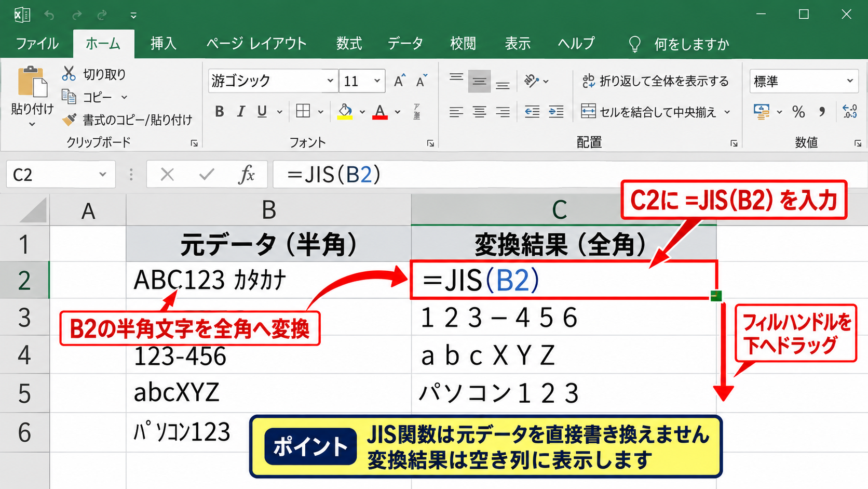868x489 pixels.
Task: Select cell B5 containing abcXYZ
Action: click(268, 393)
